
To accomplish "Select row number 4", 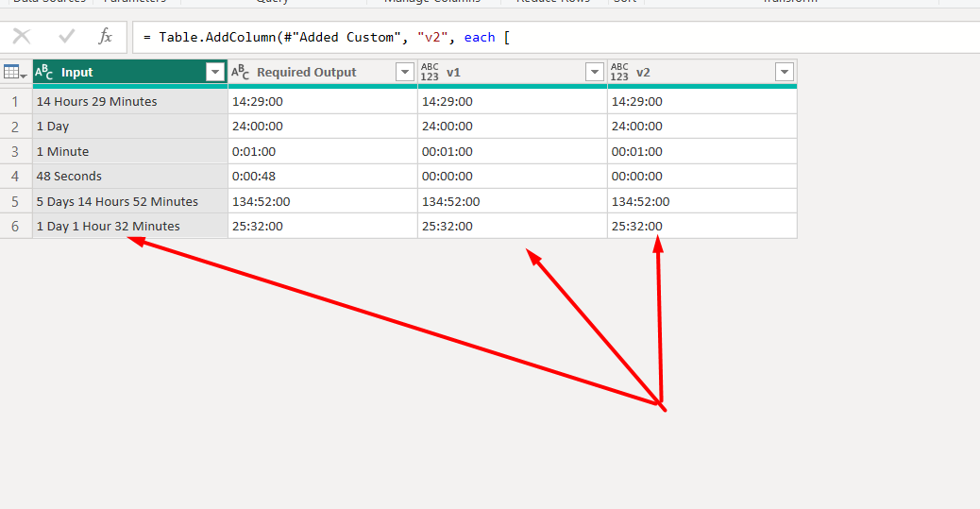I will [x=16, y=177].
